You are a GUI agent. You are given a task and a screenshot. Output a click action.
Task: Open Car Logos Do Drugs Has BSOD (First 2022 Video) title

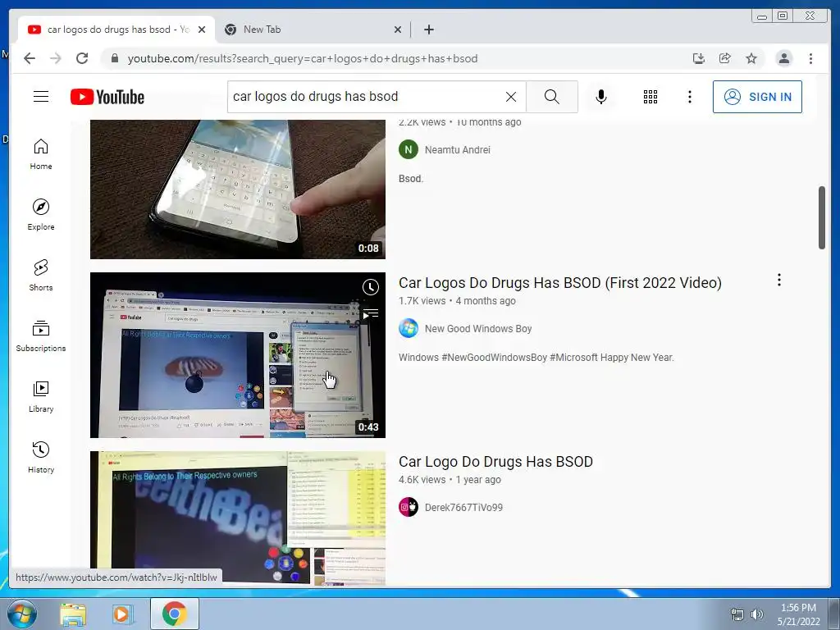point(559,282)
